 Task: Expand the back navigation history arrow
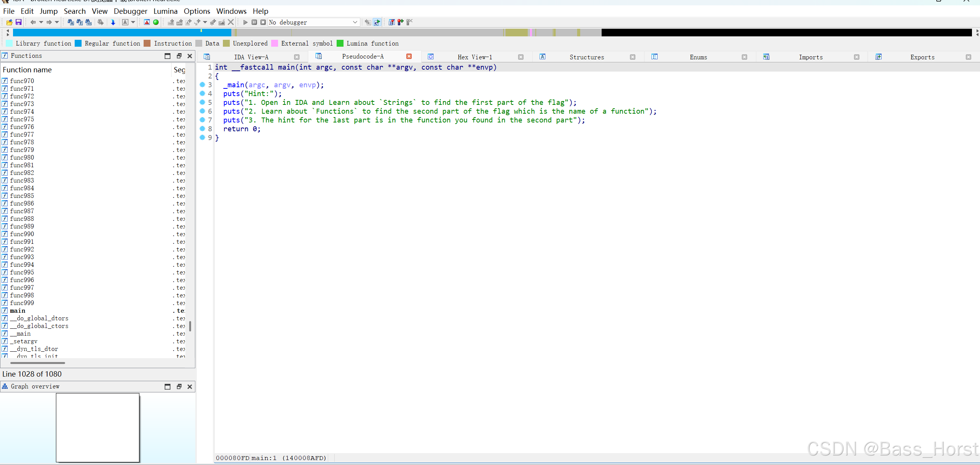point(41,22)
